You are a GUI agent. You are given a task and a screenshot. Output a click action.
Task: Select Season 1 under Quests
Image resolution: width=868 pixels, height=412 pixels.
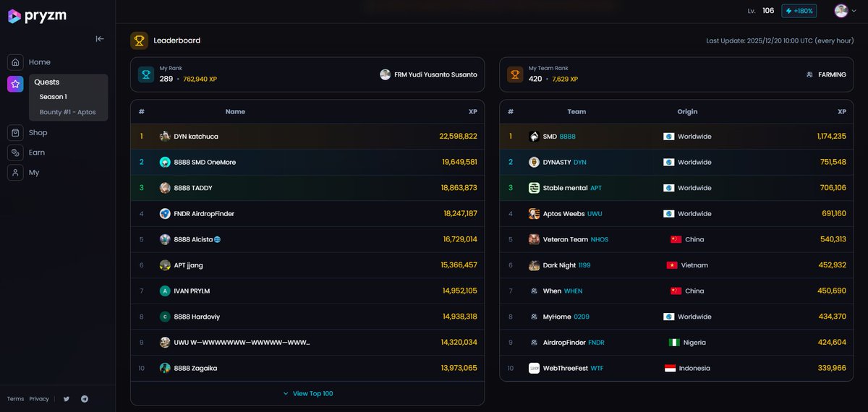click(x=54, y=97)
